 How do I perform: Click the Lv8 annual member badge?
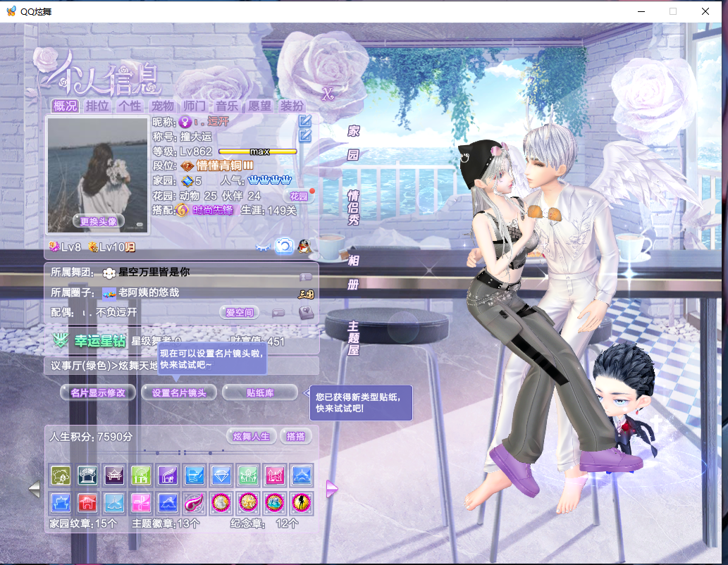pos(65,247)
